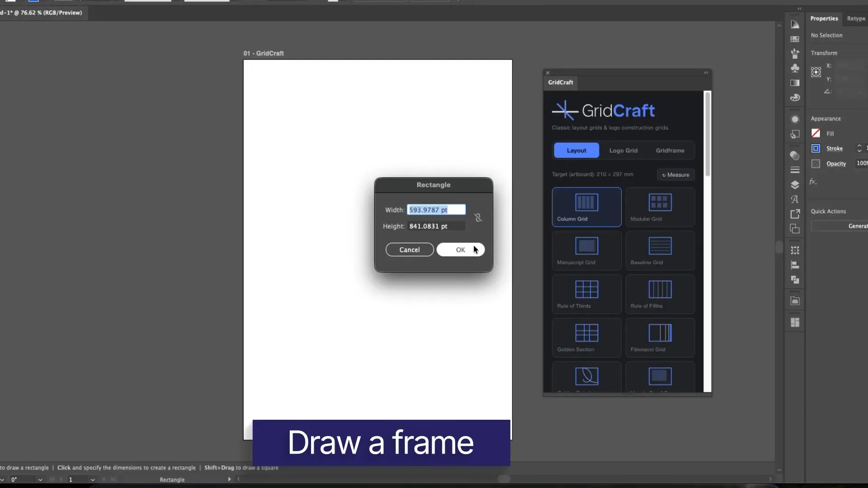Open the Transparency panel icon
Screen dimensions: 868x488
point(795,156)
